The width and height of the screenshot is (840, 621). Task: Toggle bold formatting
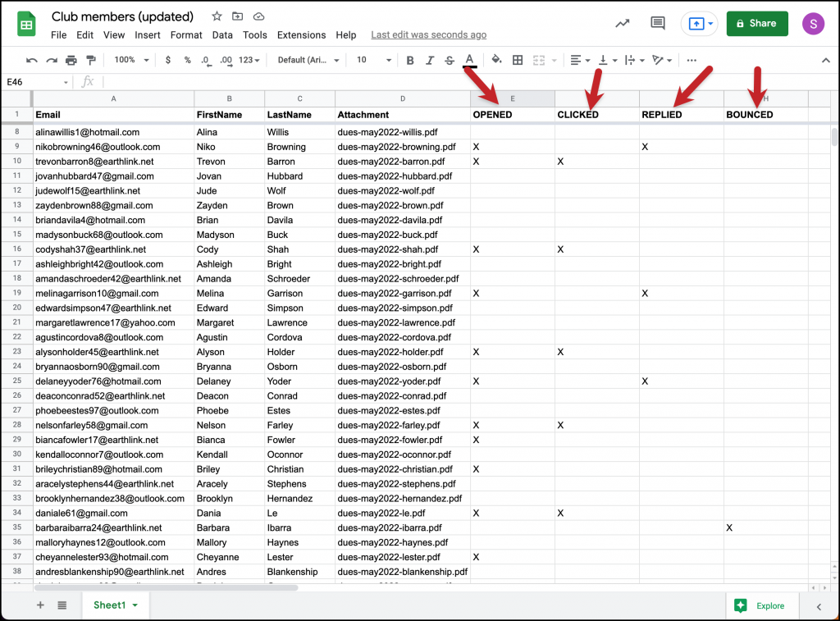pyautogui.click(x=410, y=60)
